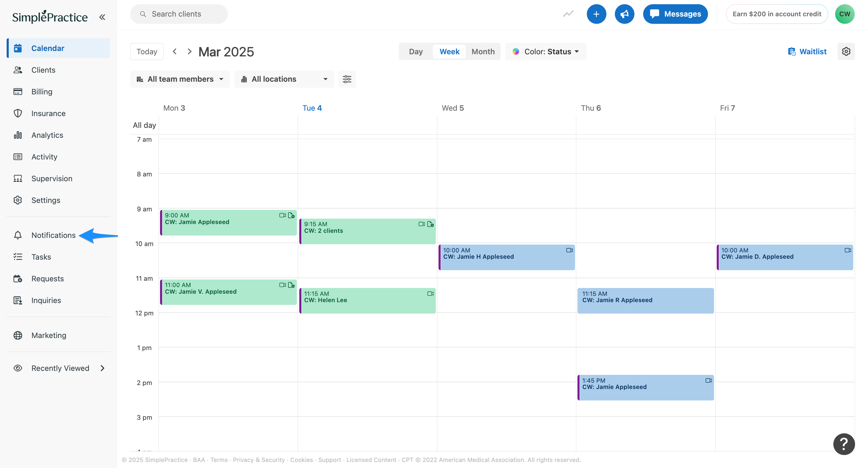
Task: Click the Inquiries icon
Action: point(18,300)
